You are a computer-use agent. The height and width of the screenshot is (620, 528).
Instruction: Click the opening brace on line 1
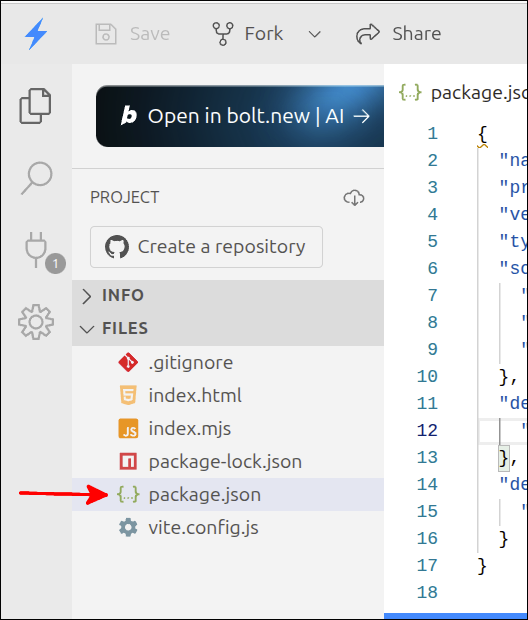tap(482, 135)
